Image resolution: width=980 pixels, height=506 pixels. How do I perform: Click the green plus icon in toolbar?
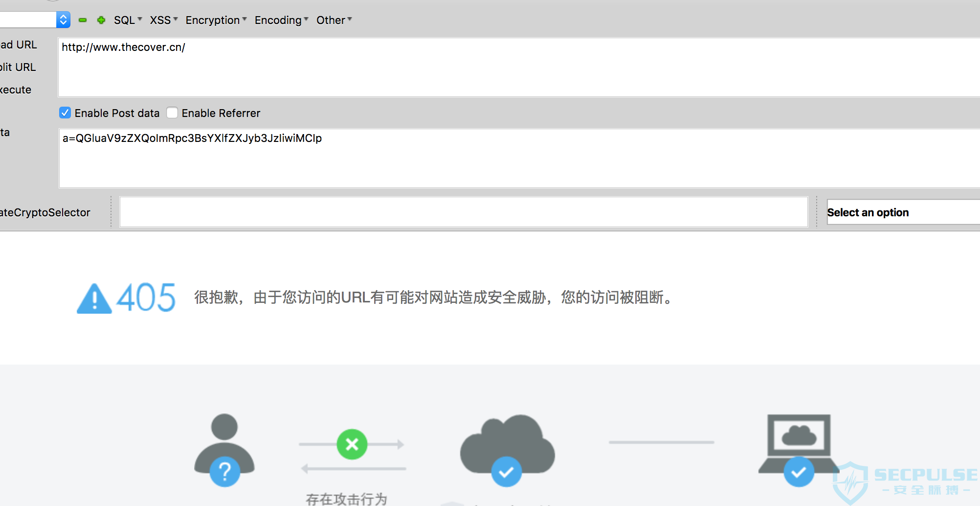pyautogui.click(x=101, y=20)
